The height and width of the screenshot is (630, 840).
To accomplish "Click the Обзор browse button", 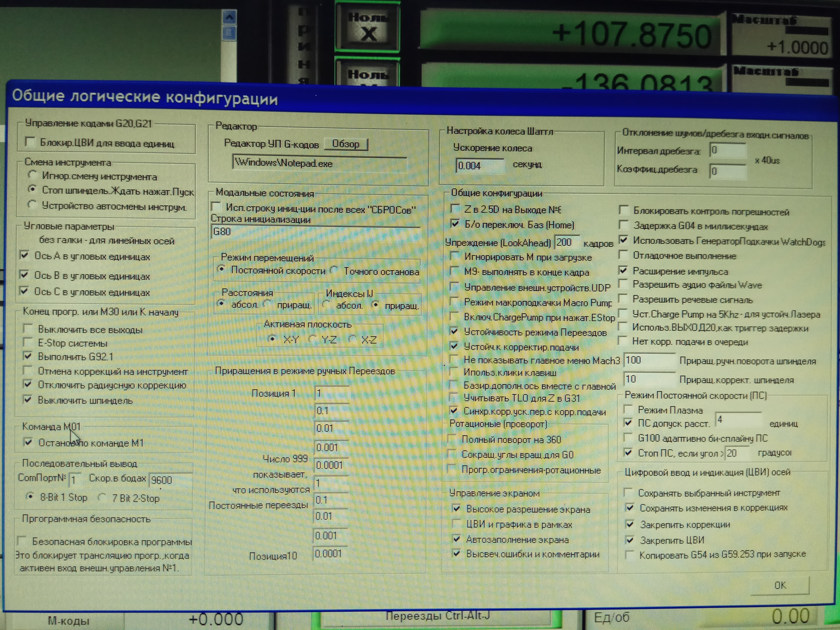I will 345,144.
